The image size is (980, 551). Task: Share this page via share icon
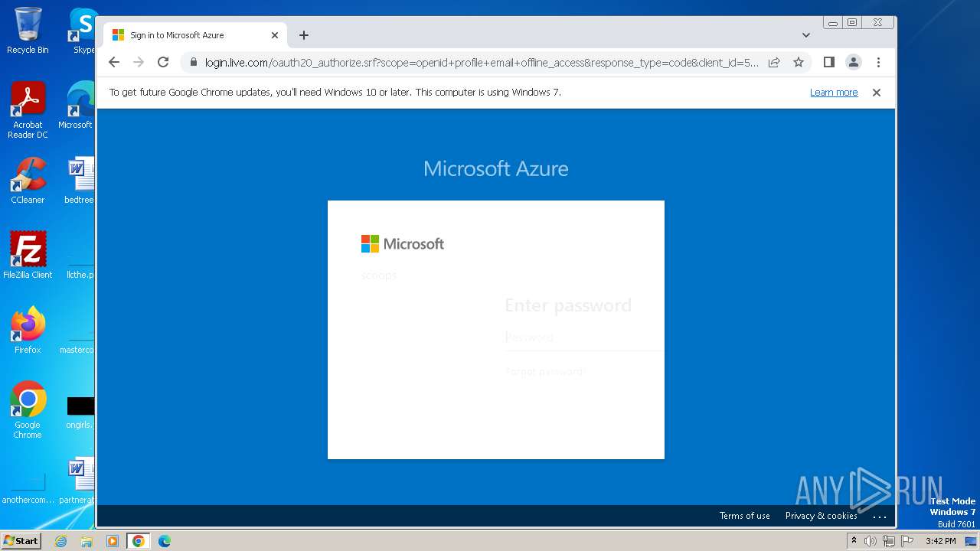774,62
